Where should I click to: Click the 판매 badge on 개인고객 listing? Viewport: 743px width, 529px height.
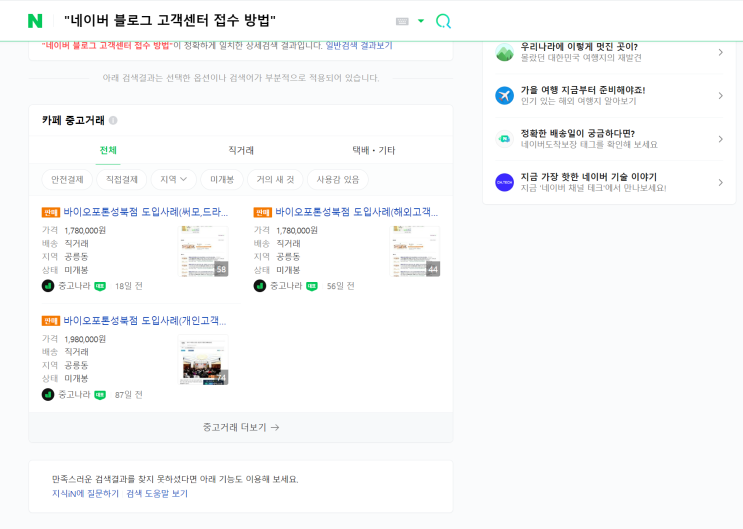tap(51, 321)
